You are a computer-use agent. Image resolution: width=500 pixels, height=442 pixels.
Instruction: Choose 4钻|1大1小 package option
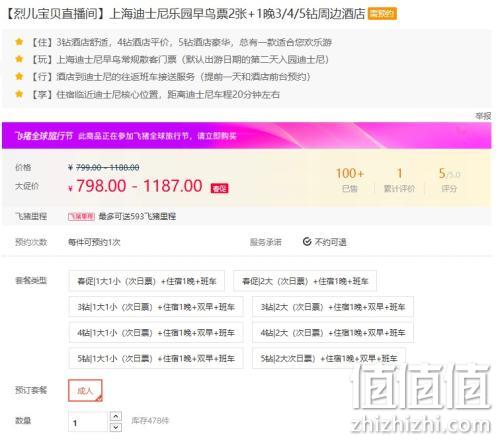(x=156, y=332)
